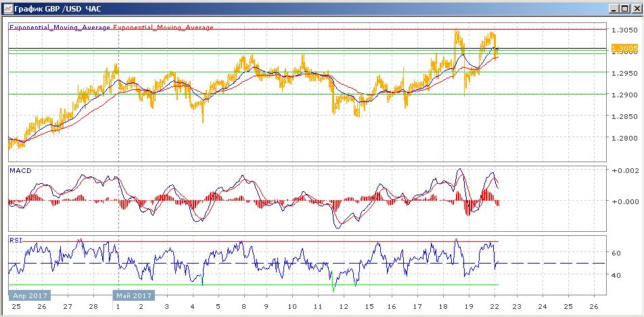Click the red Exponential_Moving_Average label
The width and height of the screenshot is (644, 317).
[163, 28]
